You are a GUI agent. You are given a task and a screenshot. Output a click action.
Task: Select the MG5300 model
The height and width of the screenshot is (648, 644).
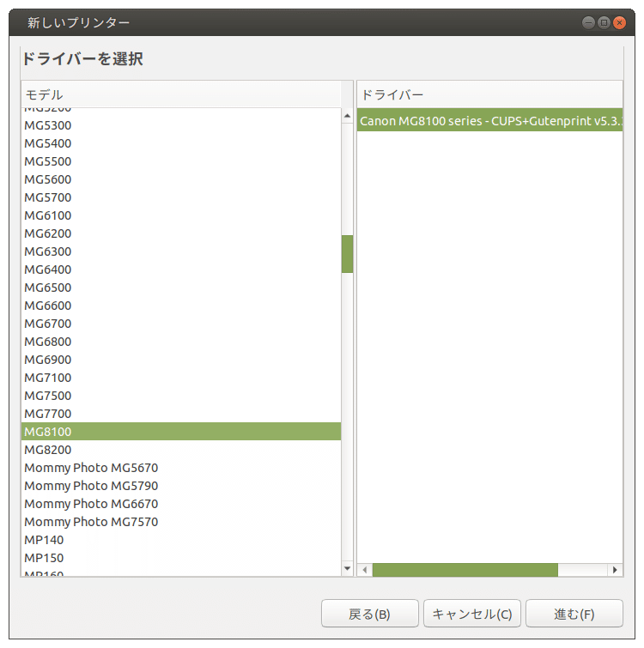coord(181,125)
